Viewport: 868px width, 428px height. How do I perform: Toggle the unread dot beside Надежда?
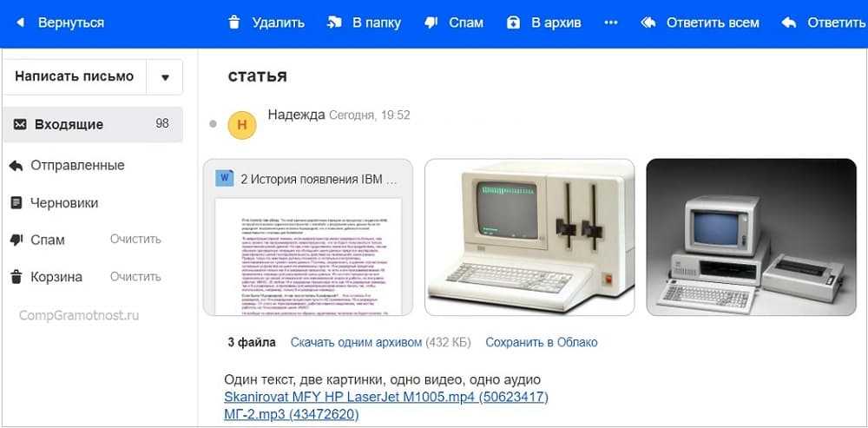[214, 124]
